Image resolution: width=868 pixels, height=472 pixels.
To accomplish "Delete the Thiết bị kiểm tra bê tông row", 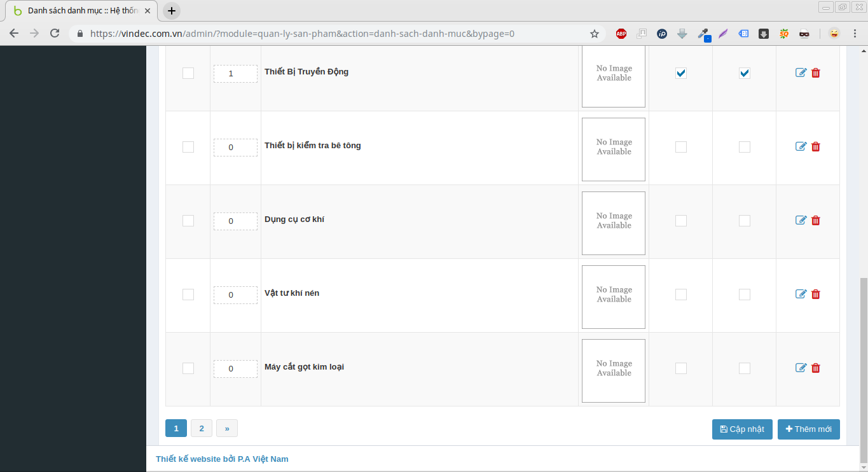I will (x=816, y=146).
